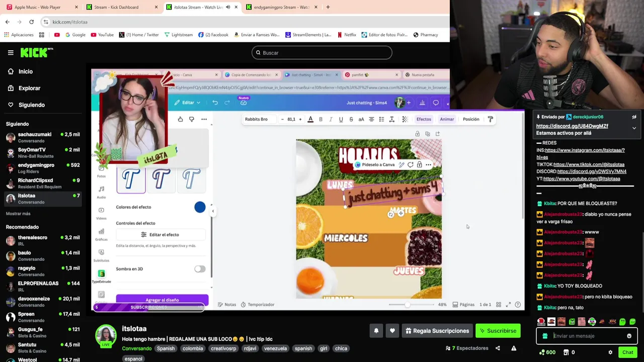Open the TikTok link in chat
644x362 pixels.
(x=589, y=164)
